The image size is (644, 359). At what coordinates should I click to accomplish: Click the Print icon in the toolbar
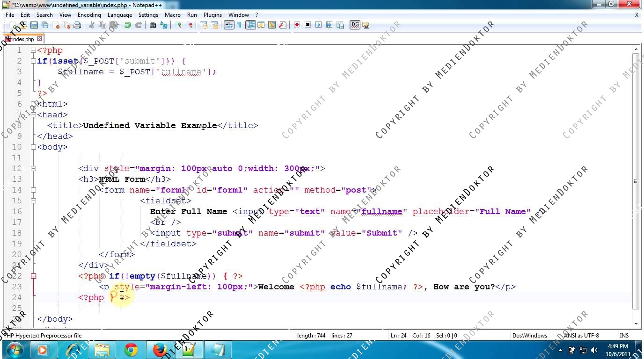[77, 25]
